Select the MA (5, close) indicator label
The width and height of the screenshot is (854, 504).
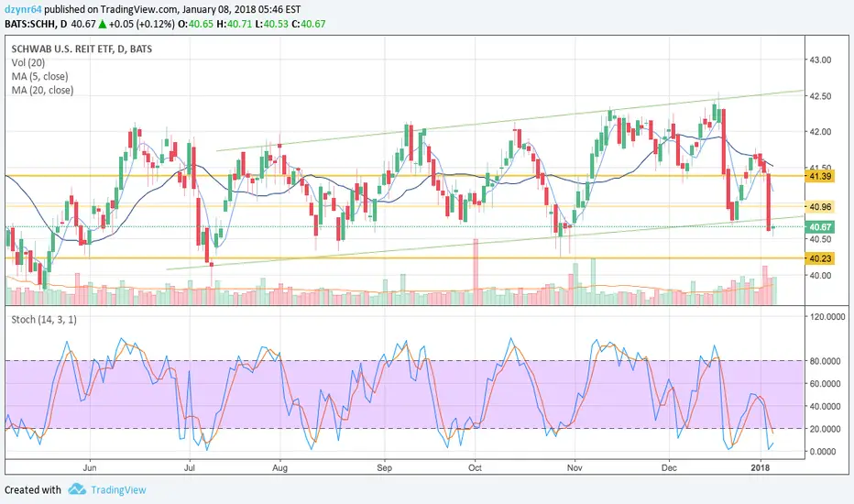[39, 76]
